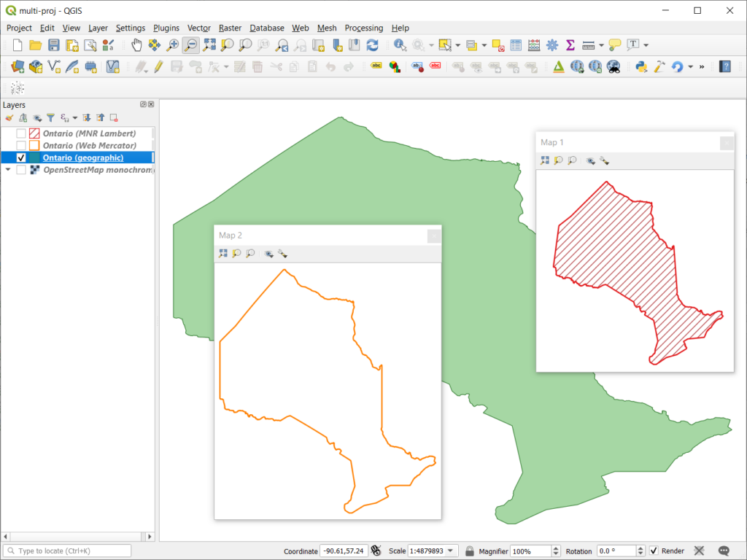This screenshot has width=747, height=560.
Task: Increase the Magnifier value with its up arrow
Action: pos(556,547)
